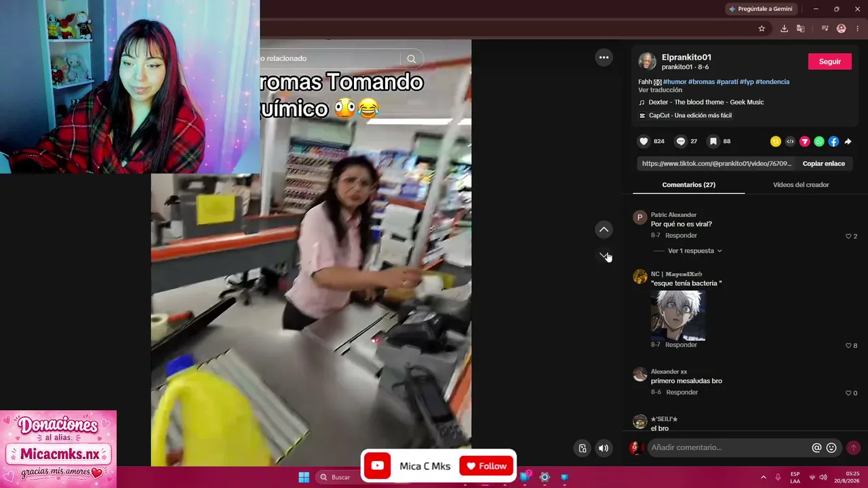
Task: Insert a mention with the @ icon
Action: tap(816, 448)
